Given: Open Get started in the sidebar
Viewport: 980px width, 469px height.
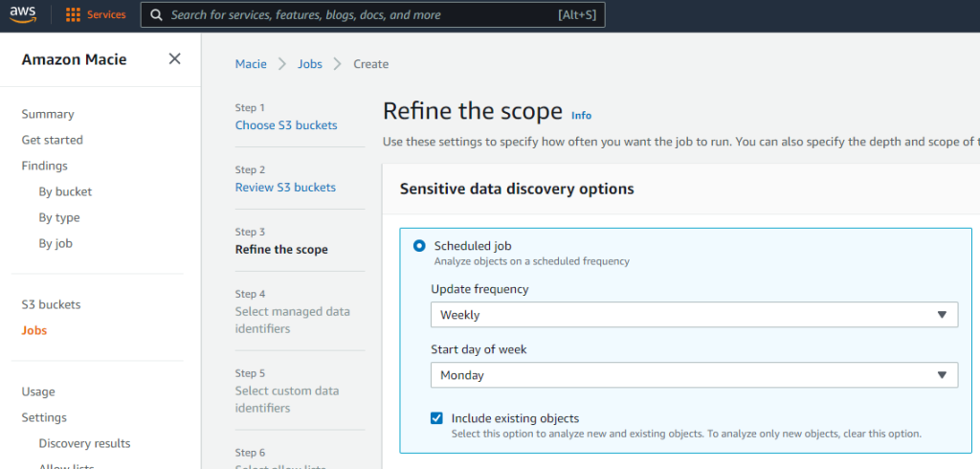Looking at the screenshot, I should (x=52, y=140).
